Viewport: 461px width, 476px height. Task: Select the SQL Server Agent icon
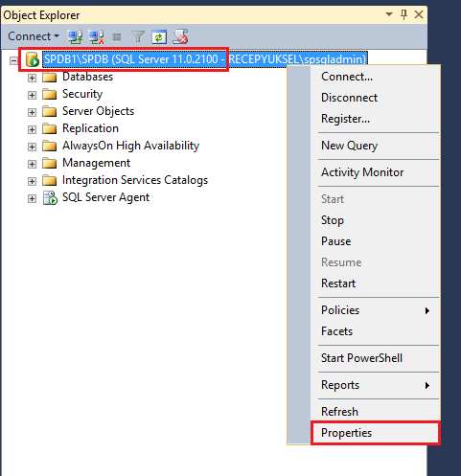point(50,198)
